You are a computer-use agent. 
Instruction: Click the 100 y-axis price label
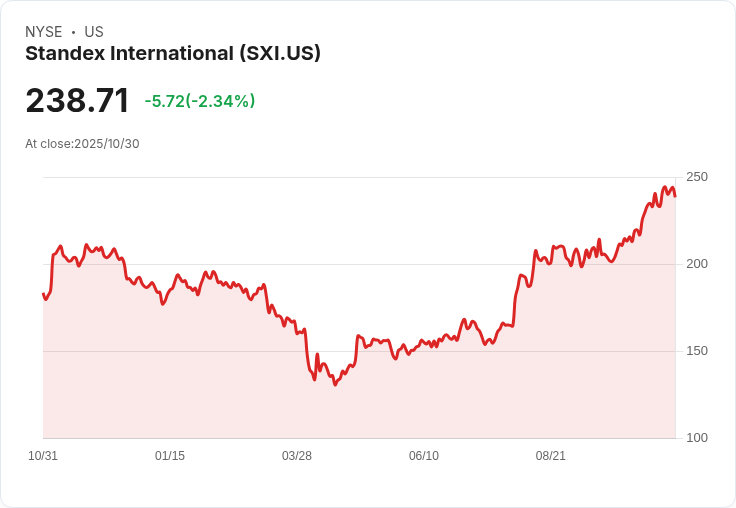click(697, 438)
